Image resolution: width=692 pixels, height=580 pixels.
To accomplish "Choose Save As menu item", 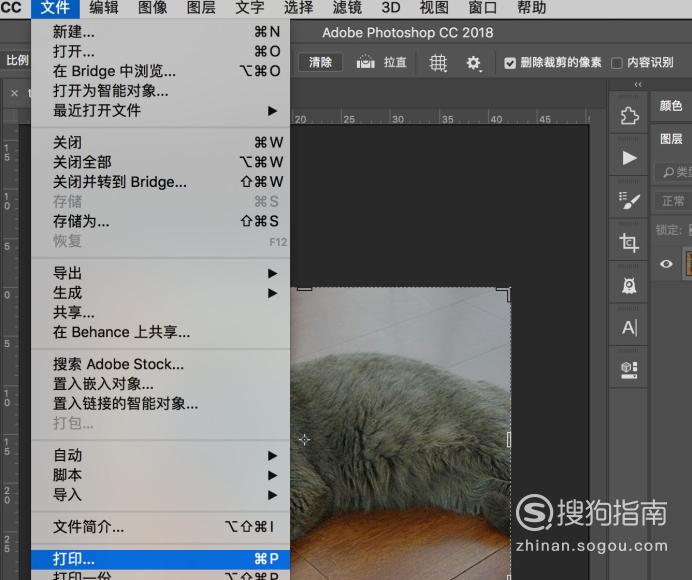I will 161,221.
